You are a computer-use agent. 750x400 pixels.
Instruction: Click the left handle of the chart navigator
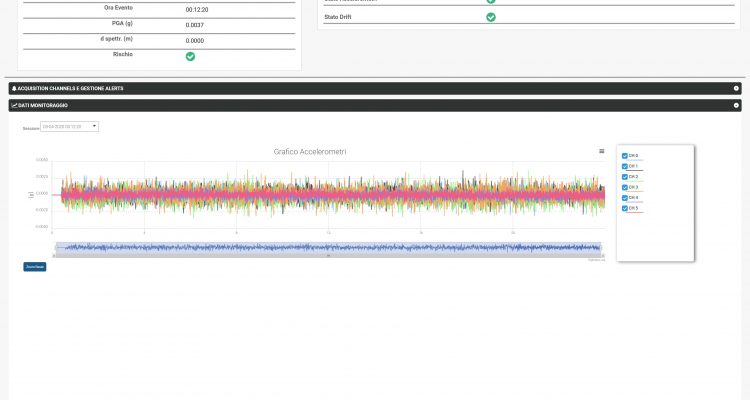(54, 247)
